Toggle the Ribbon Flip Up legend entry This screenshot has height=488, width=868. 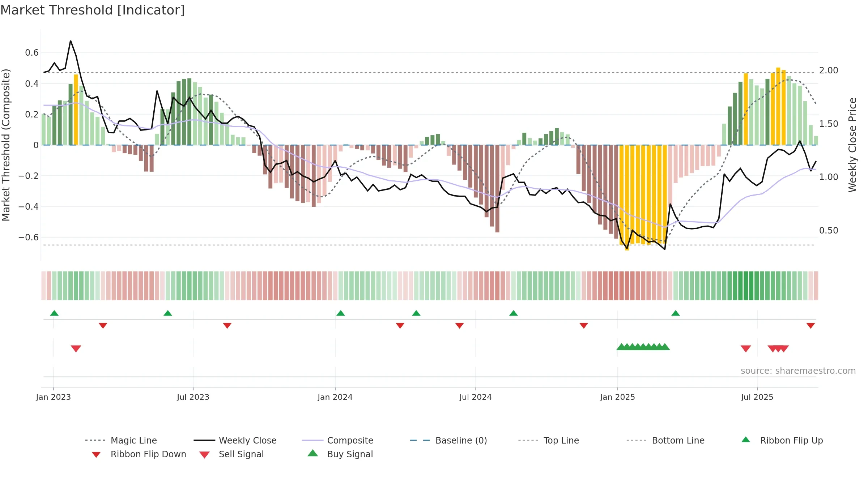pos(782,440)
